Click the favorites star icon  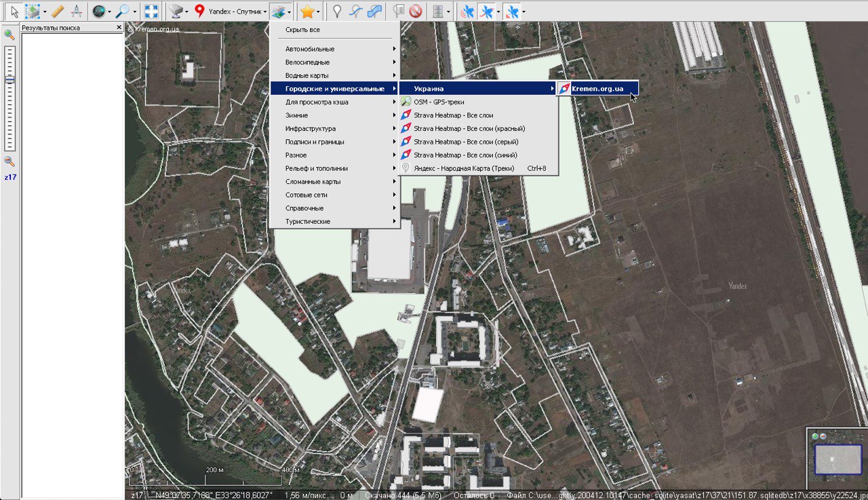307,11
